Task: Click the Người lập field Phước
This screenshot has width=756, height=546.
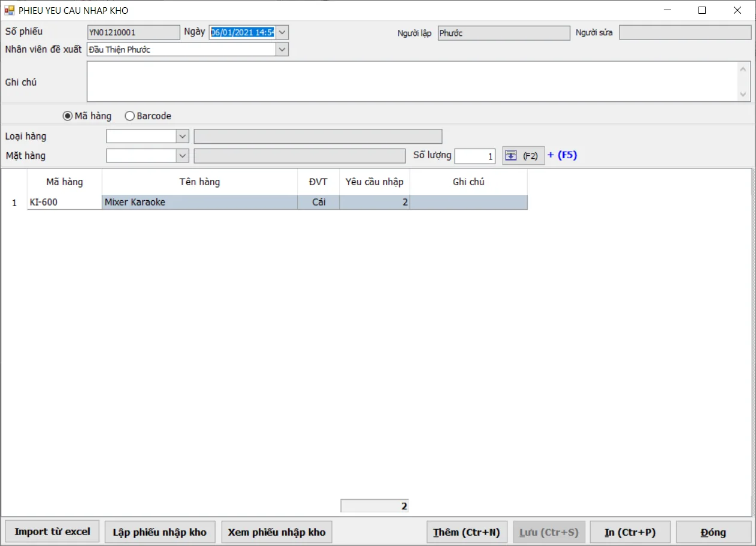Action: coord(504,33)
